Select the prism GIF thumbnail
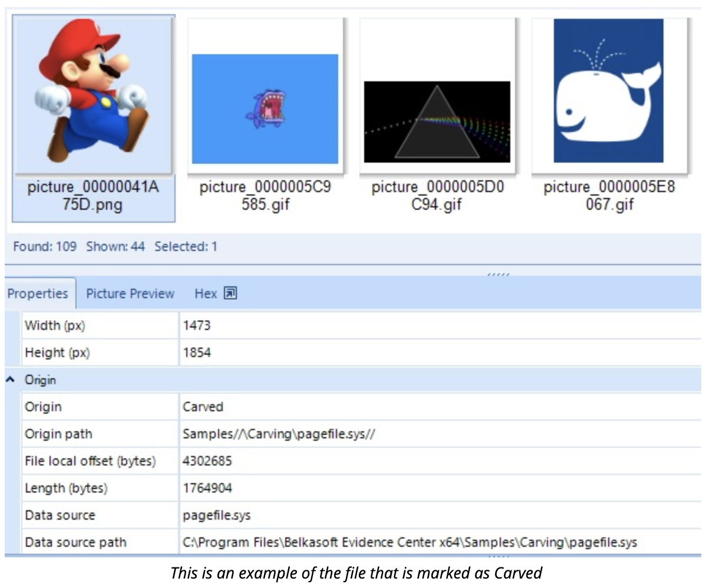The width and height of the screenshot is (713, 588). tap(437, 96)
